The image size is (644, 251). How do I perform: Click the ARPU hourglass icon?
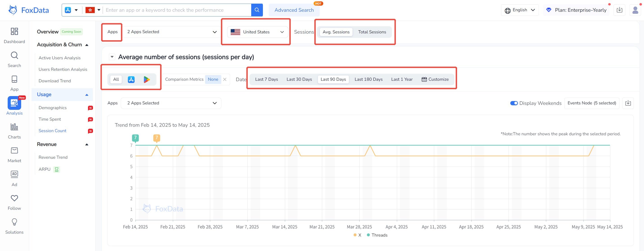pos(57,170)
